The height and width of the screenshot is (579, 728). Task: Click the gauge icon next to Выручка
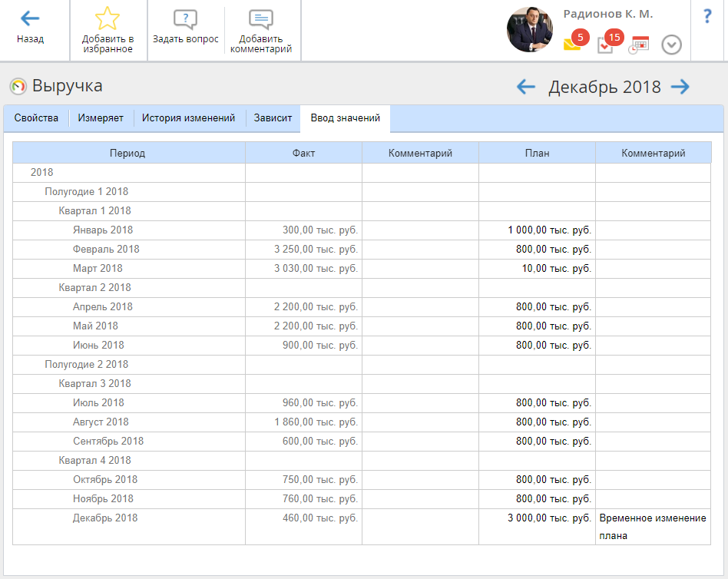point(18,86)
